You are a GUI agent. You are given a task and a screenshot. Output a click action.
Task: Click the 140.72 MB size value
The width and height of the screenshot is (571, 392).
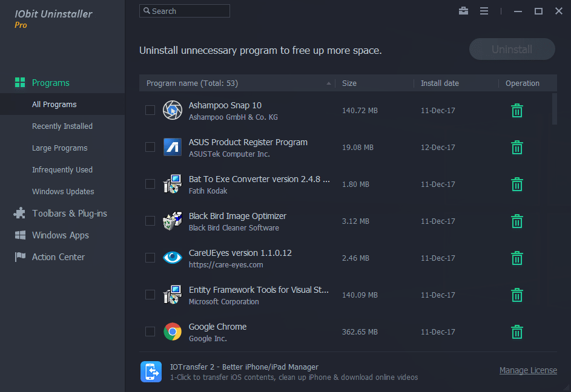(x=360, y=111)
